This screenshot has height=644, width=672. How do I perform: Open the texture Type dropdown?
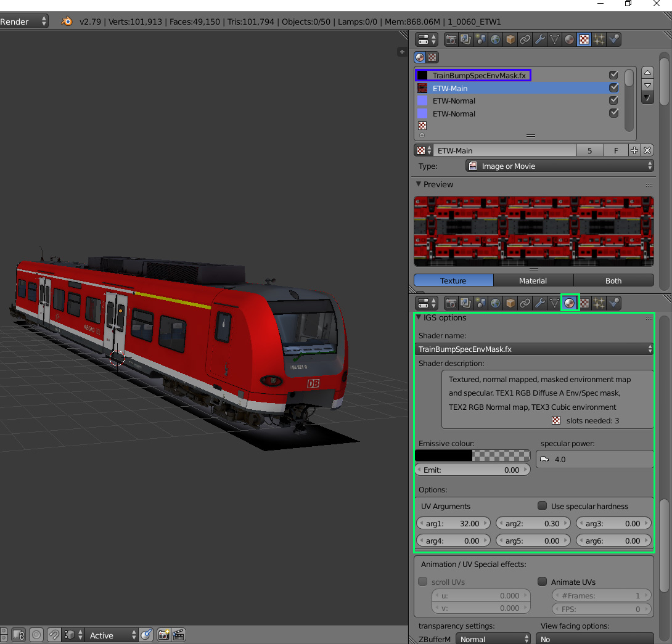tap(559, 166)
